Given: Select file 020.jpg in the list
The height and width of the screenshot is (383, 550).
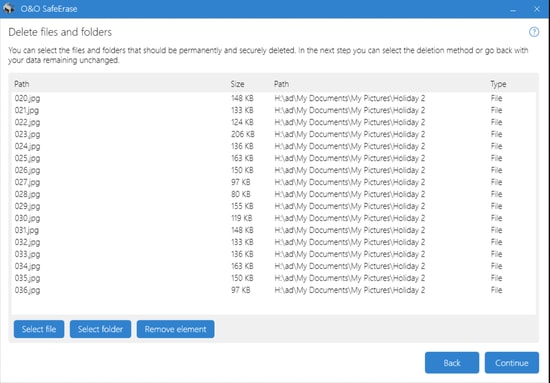Looking at the screenshot, I should (x=274, y=98).
